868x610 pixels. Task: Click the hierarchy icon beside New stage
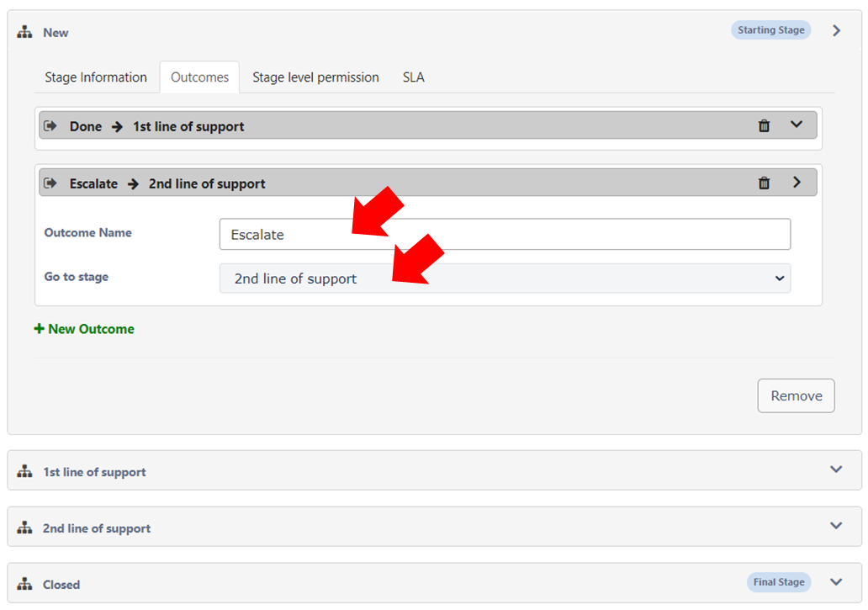click(x=24, y=32)
